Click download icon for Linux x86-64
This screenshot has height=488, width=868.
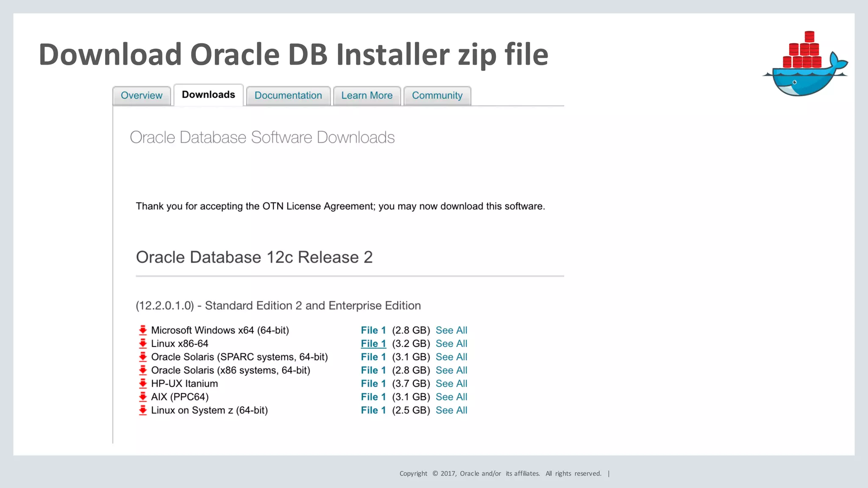pos(143,344)
